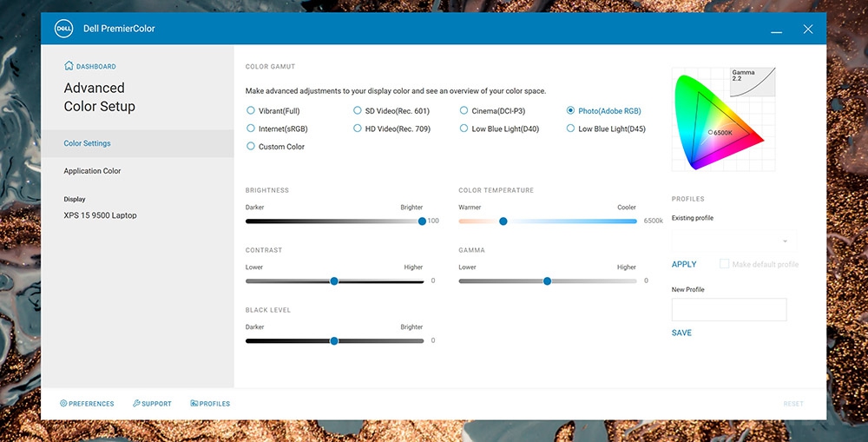868x442 pixels.
Task: Click the Support wrench icon
Action: [136, 403]
